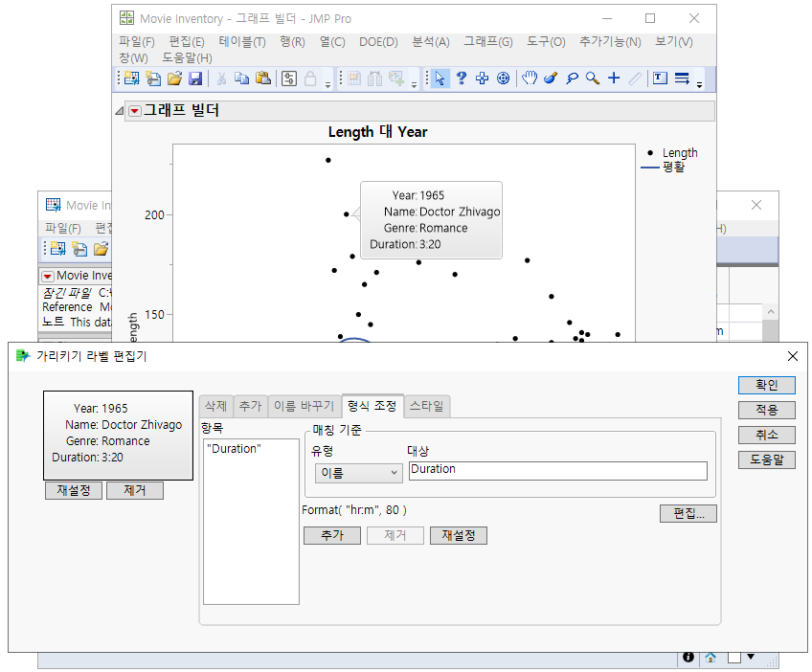Click New Data Table icon in Graph Builder toolbar

pyautogui.click(x=131, y=78)
